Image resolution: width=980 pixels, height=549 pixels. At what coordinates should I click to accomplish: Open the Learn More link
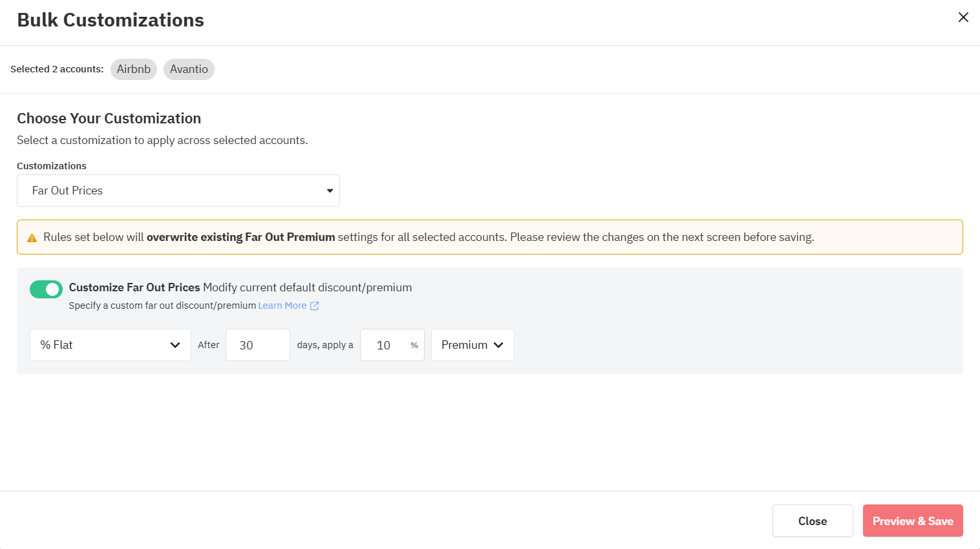[x=282, y=306]
